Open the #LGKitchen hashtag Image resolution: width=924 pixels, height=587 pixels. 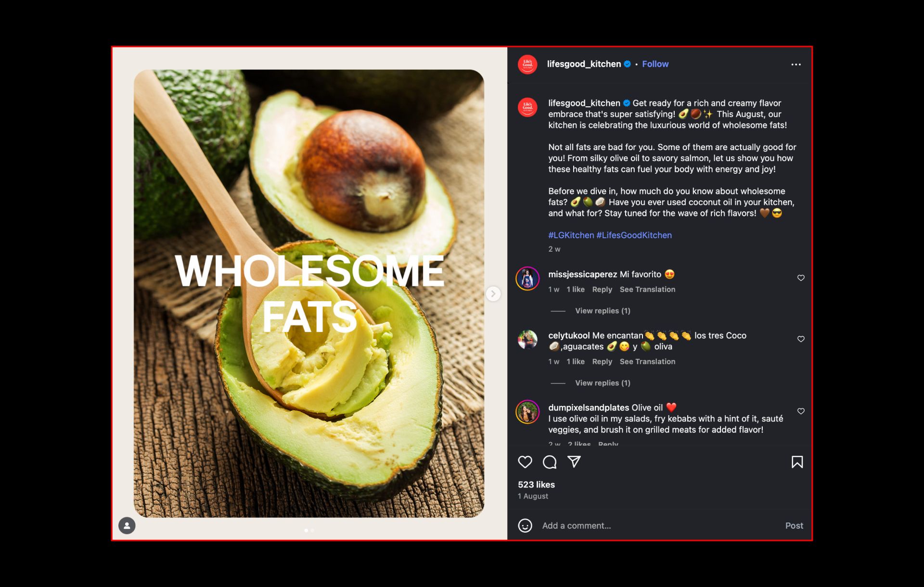571,235
